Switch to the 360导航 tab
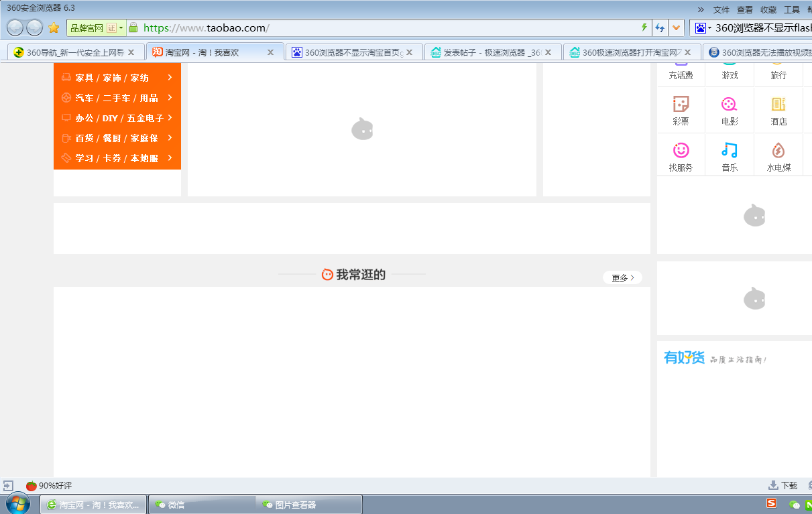The image size is (812, 514). pyautogui.click(x=75, y=52)
